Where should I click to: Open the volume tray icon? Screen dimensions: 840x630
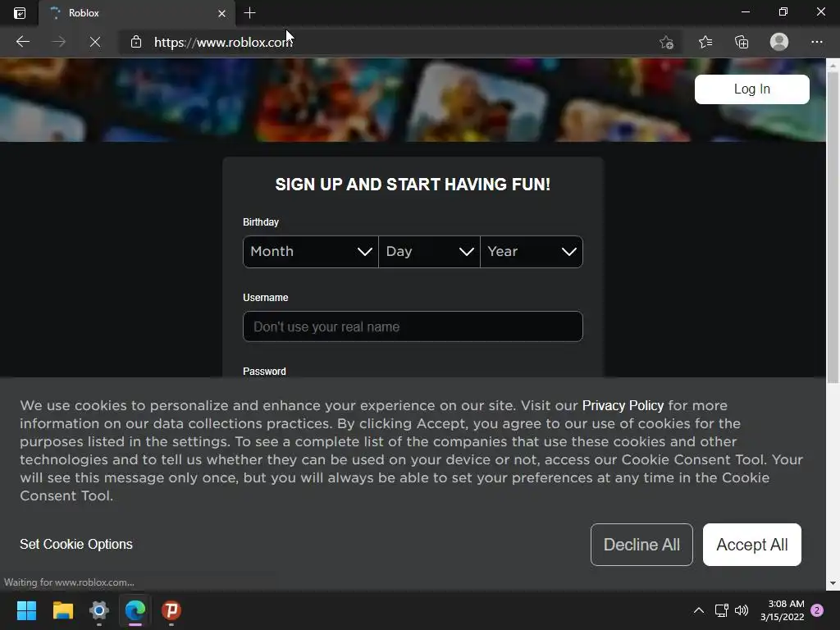pyautogui.click(x=742, y=610)
